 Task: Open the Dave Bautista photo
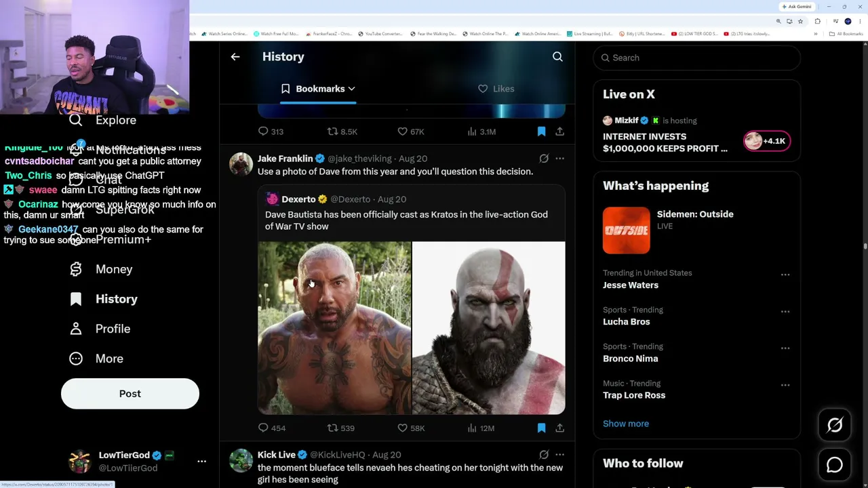(334, 328)
